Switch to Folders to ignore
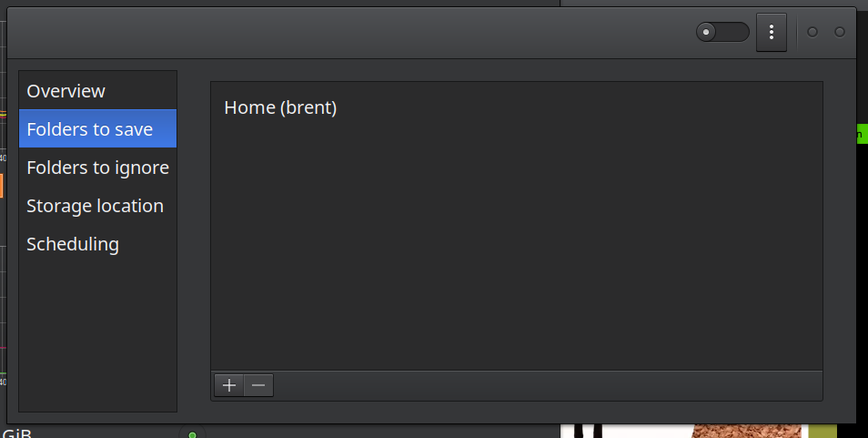The image size is (868, 438). [98, 168]
